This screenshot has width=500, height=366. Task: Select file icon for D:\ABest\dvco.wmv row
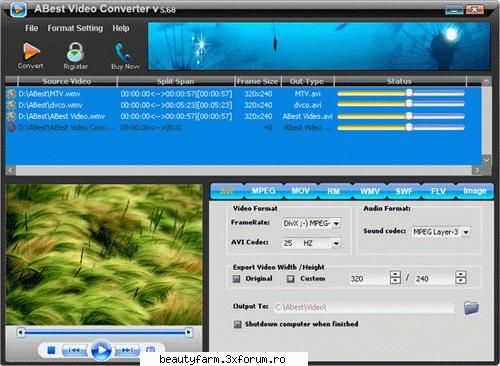tap(12, 105)
